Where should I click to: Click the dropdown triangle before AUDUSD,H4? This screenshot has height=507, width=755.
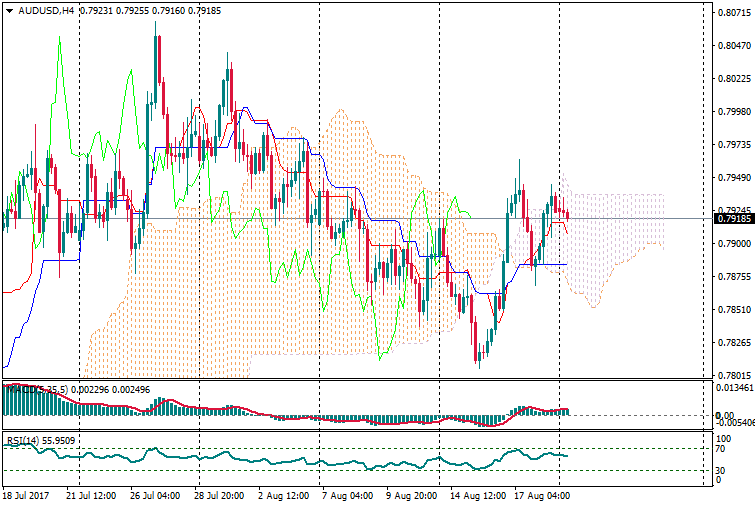pyautogui.click(x=9, y=10)
